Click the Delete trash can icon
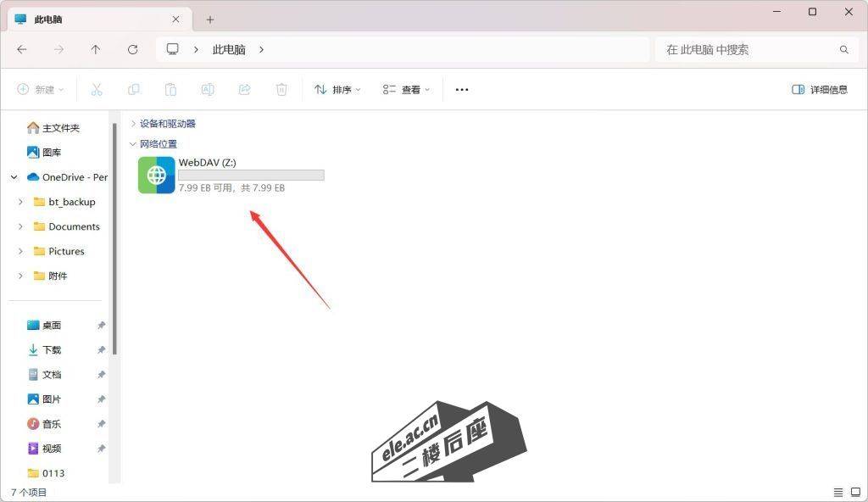 tap(282, 89)
